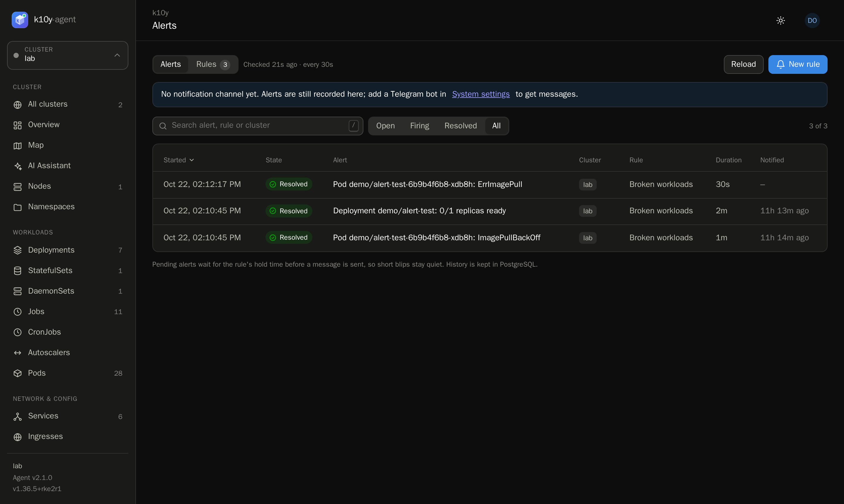Open the ErrImagePull alert row
The image size is (844, 504).
490,184
